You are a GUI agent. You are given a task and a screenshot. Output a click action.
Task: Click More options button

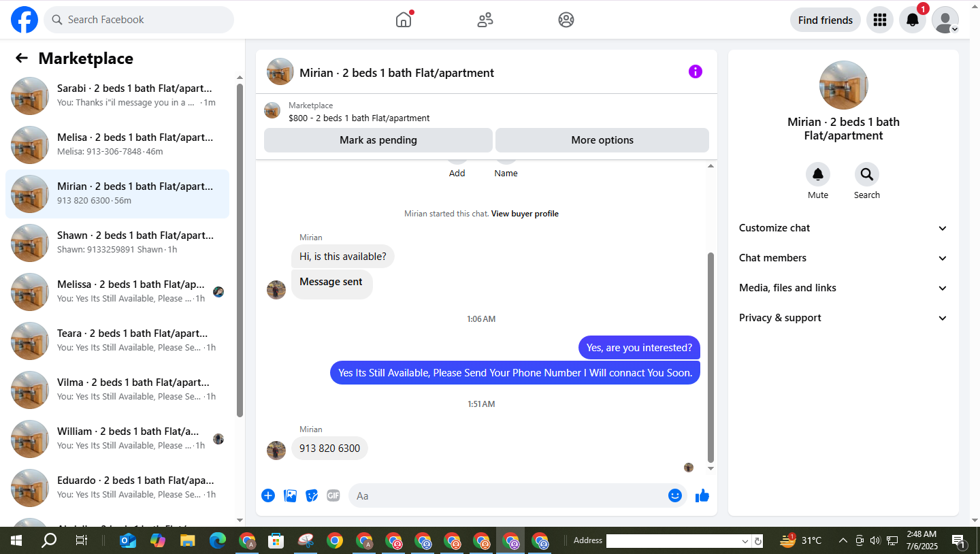click(602, 140)
